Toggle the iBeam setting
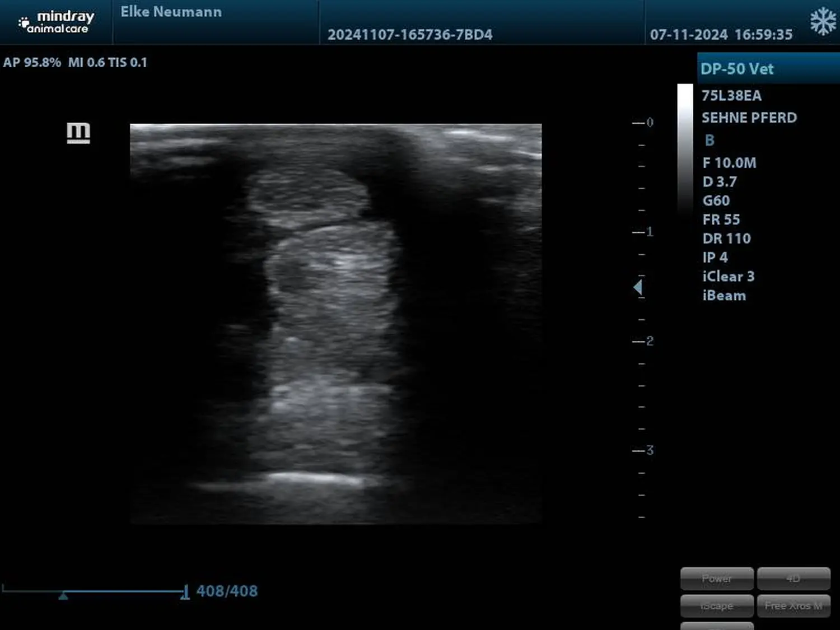Image resolution: width=840 pixels, height=630 pixels. coord(724,296)
